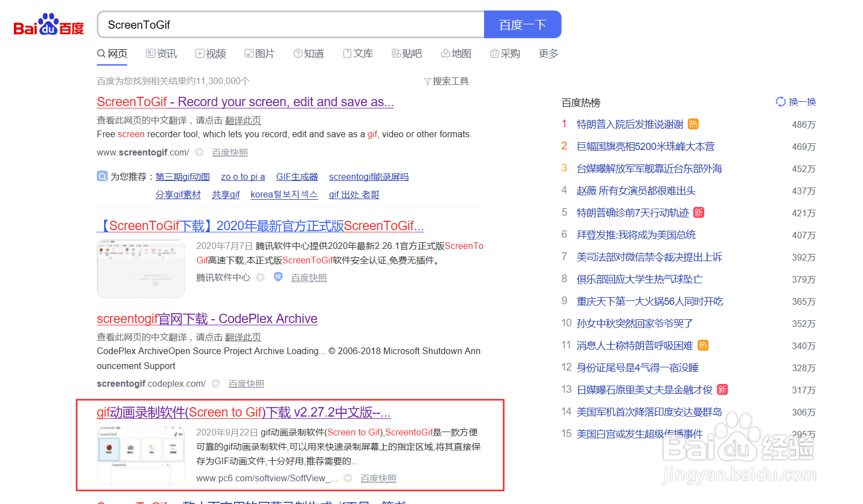This screenshot has height=504, width=863.
Task: Click the arrow icon beside www.pc6.com URL
Action: pyautogui.click(x=347, y=478)
